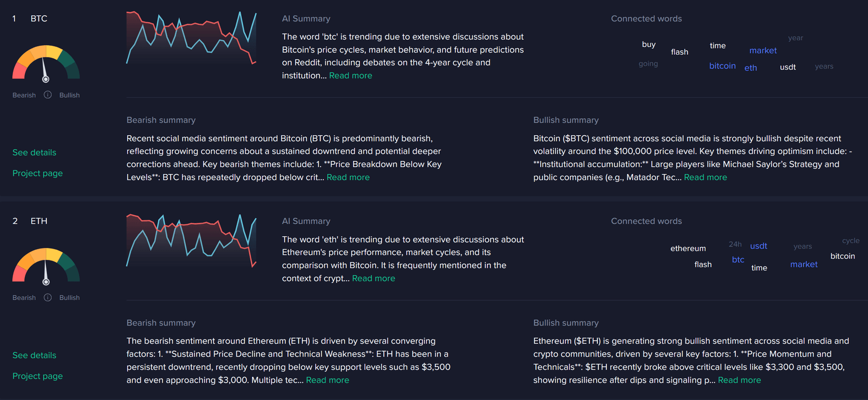This screenshot has height=400, width=868.
Task: Expand BTC AI Summary with Read more
Action: [350, 76]
